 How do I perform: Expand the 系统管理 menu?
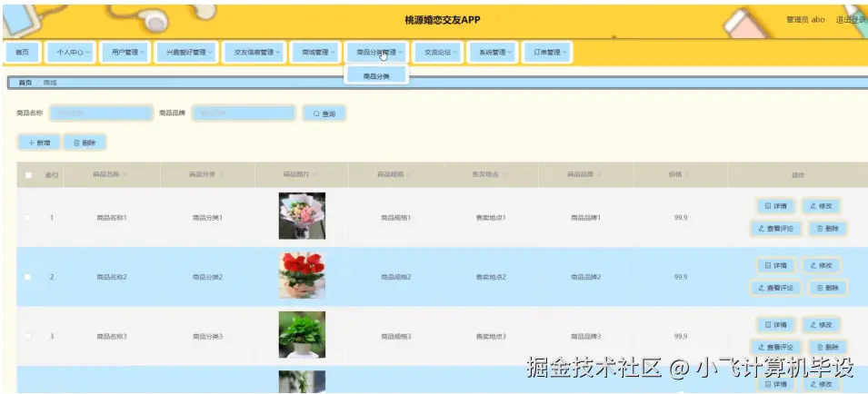pos(493,53)
